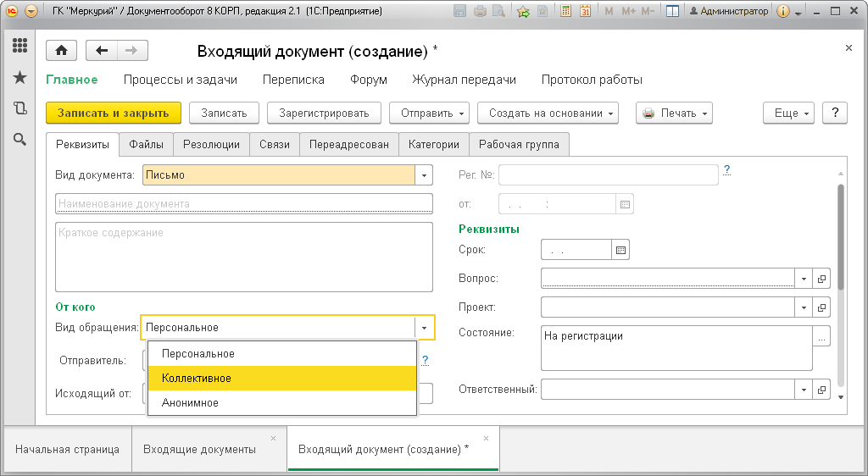Expand the Ответственный dropdown arrow

[804, 390]
